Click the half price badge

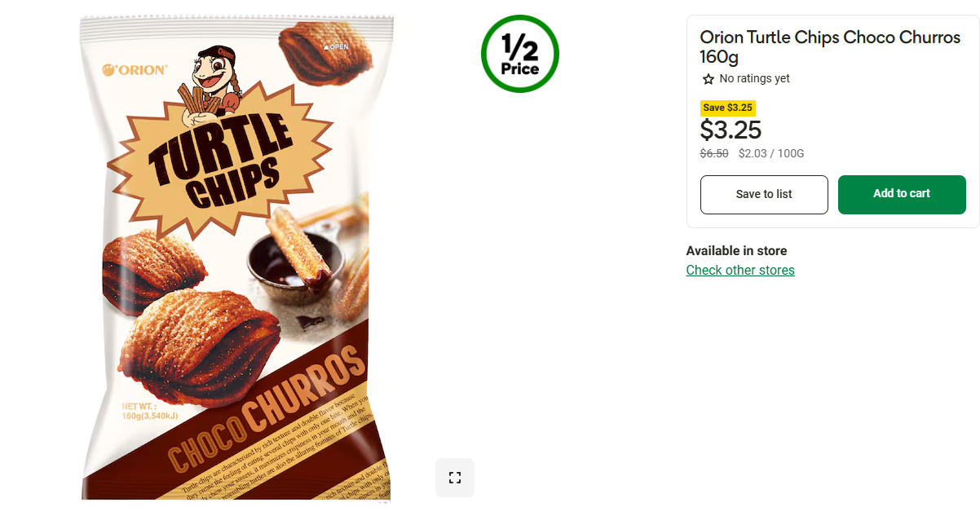pyautogui.click(x=520, y=54)
